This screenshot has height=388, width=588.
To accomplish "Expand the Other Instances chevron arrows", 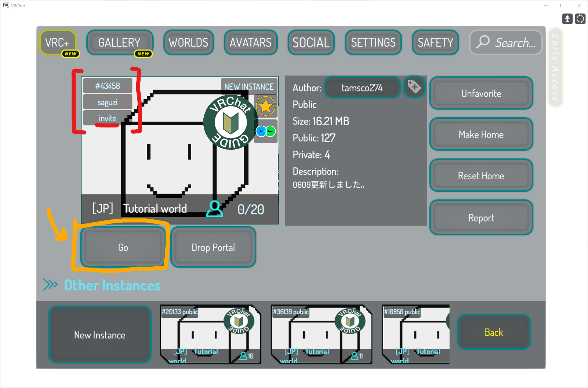I will pos(50,285).
